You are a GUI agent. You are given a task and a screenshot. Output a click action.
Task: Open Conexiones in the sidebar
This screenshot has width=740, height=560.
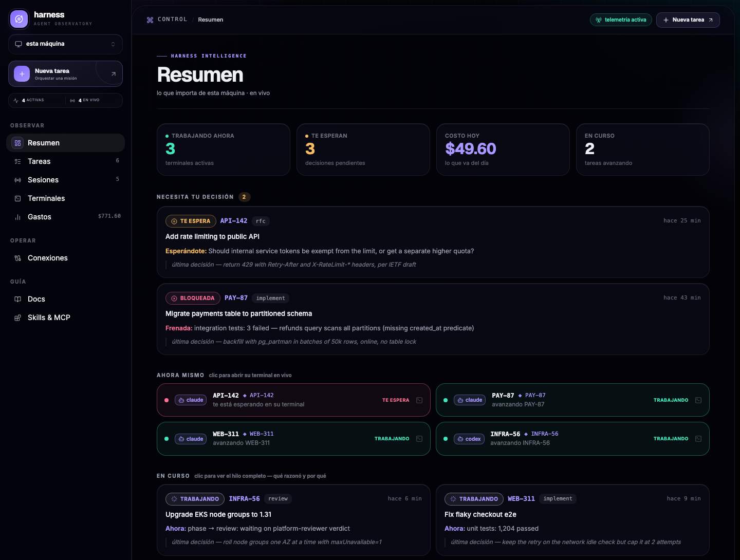coord(65,258)
